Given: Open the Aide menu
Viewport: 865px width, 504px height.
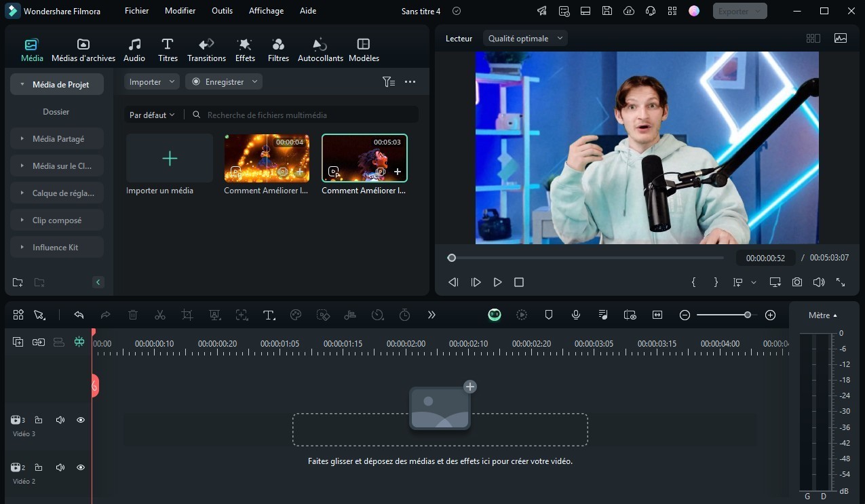Looking at the screenshot, I should [308, 11].
